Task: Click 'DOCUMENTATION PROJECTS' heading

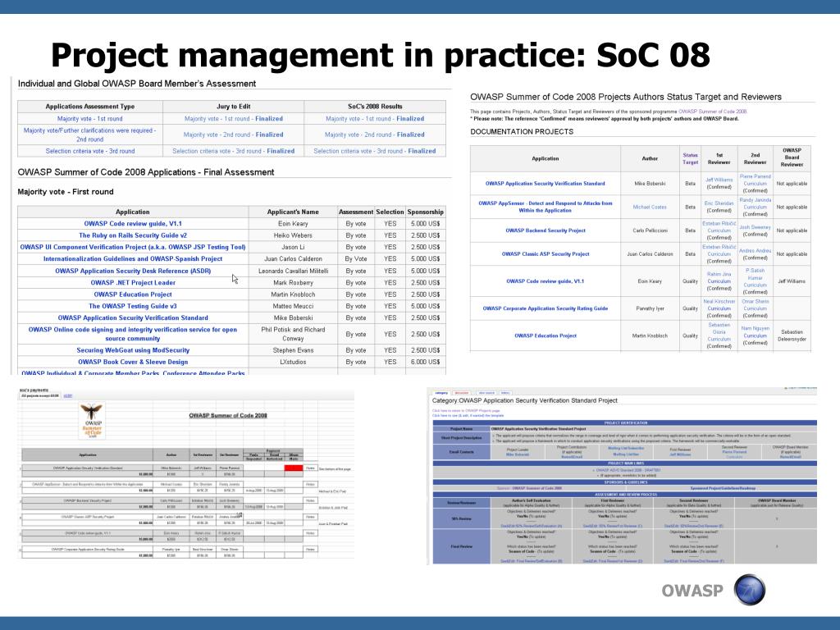Action: click(522, 132)
